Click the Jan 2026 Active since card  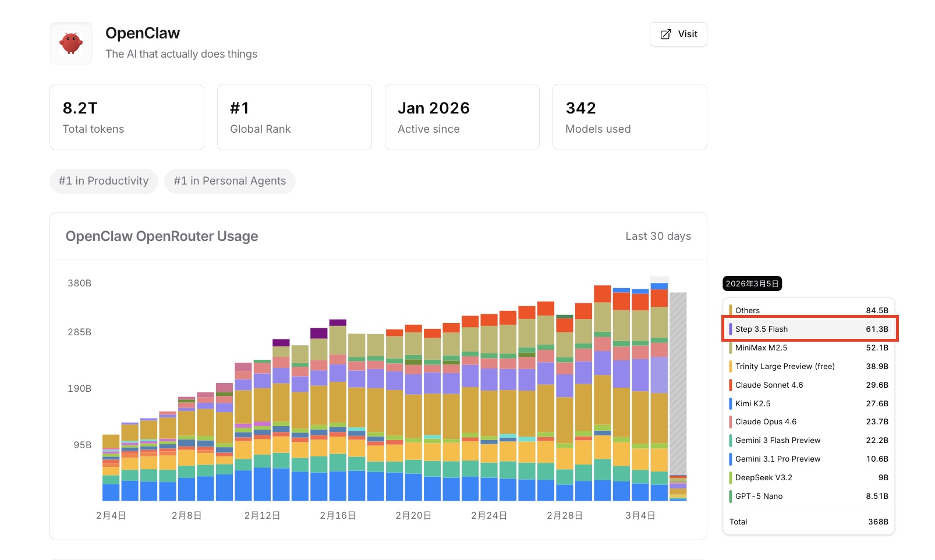point(462,117)
